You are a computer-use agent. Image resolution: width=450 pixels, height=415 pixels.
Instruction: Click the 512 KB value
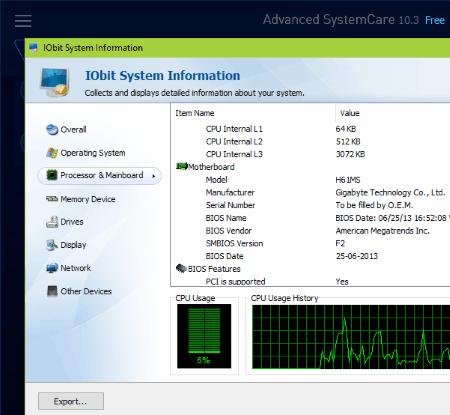[x=348, y=142]
